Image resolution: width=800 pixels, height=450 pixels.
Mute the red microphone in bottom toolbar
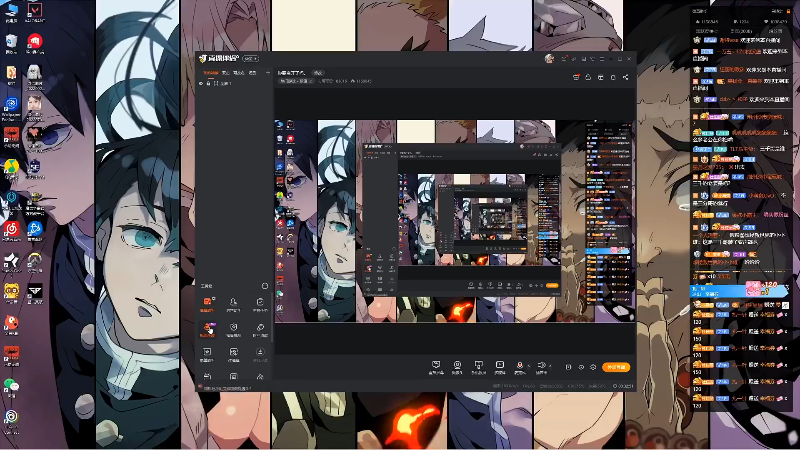point(520,366)
